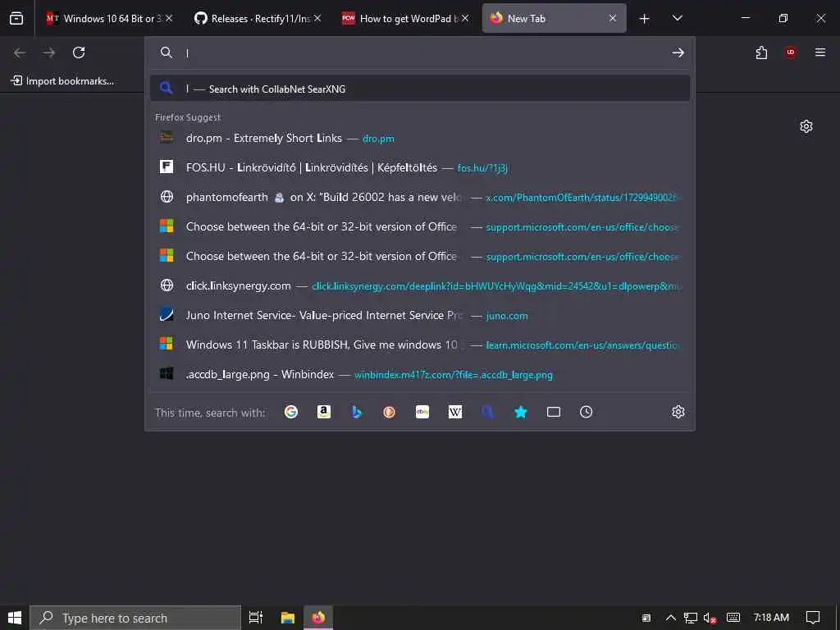Open the Action Center notifications icon
Viewport: 840px width, 630px height.
click(813, 618)
